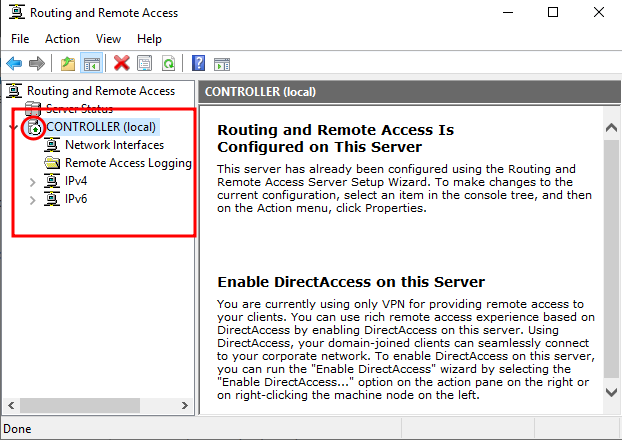Click the Server Status icon
The image size is (622, 440).
33,109
